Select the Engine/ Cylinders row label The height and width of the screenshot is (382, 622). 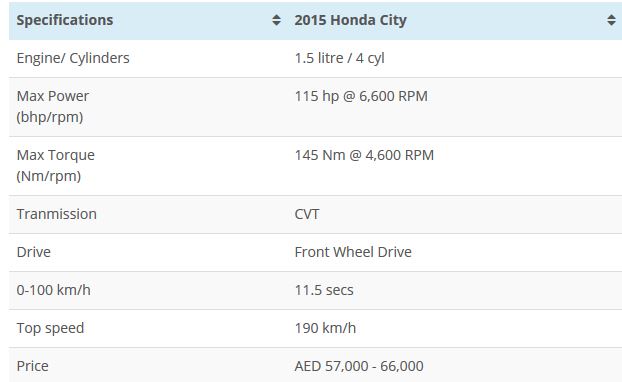pos(73,58)
